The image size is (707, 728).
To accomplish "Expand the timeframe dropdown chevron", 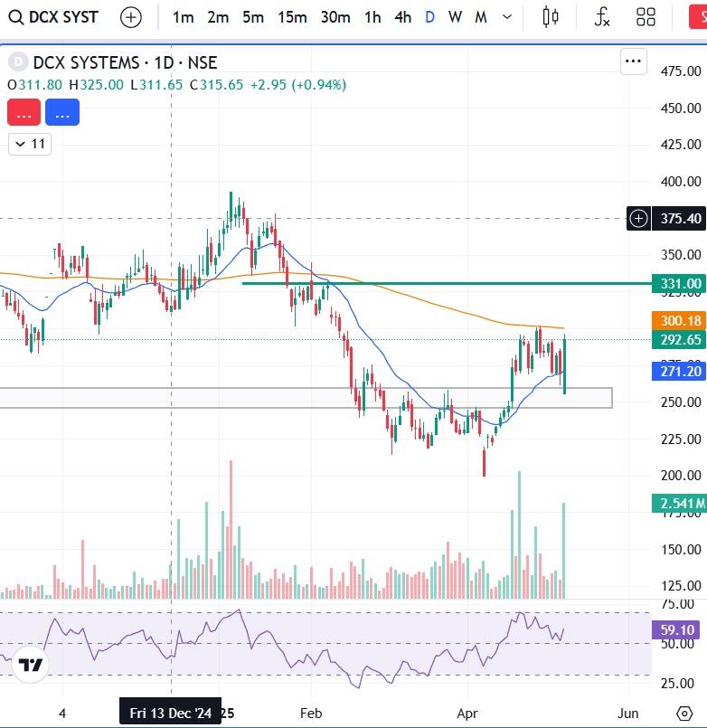I will 507,18.
